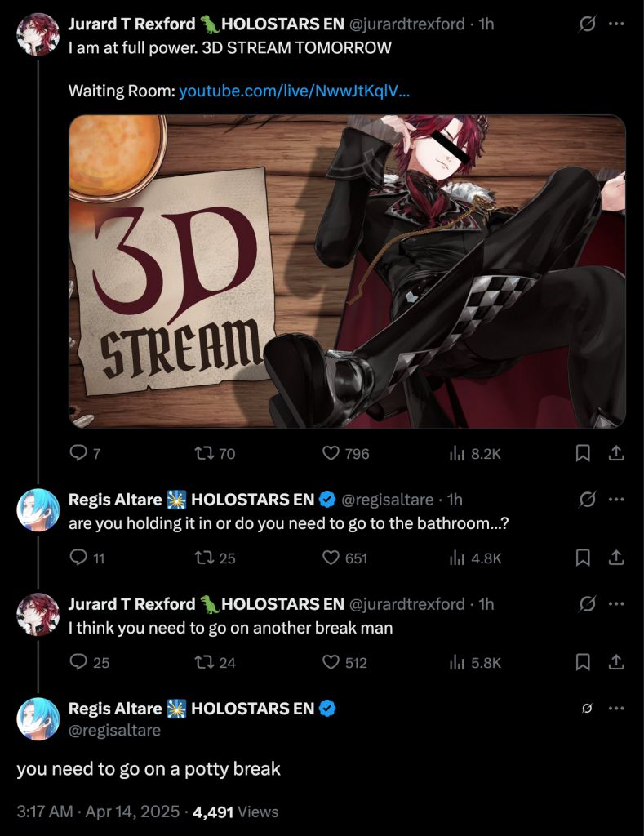Screen dimensions: 644x836
Task: Share the 'another break man' reply
Action: coord(615,663)
